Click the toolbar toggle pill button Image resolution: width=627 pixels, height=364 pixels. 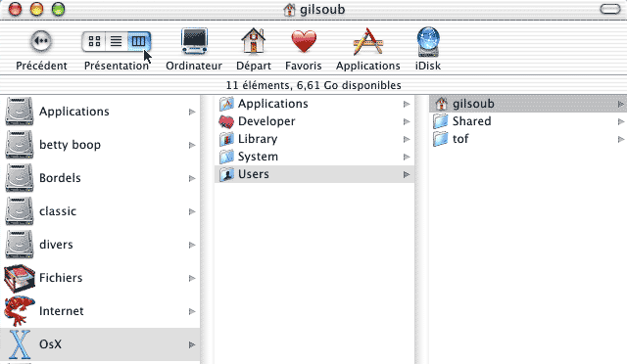click(x=610, y=9)
